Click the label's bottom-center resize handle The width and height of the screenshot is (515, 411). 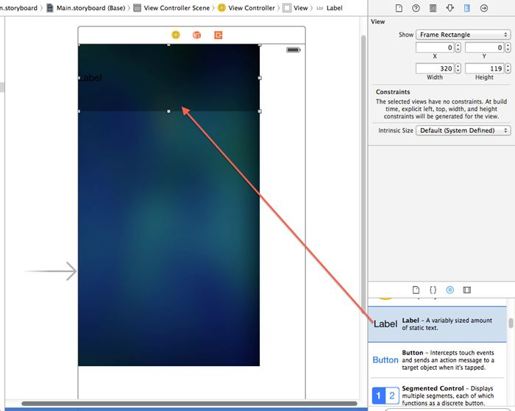(x=169, y=111)
